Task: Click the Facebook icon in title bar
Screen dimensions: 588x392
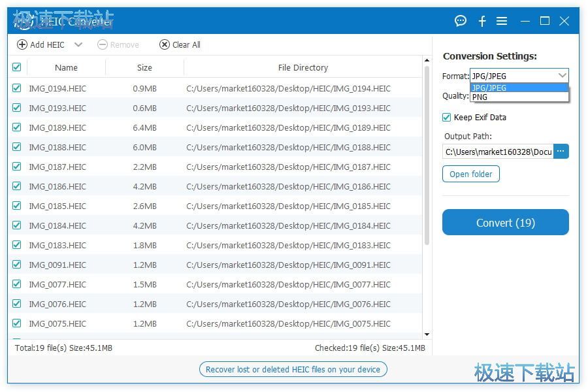Action: click(482, 21)
